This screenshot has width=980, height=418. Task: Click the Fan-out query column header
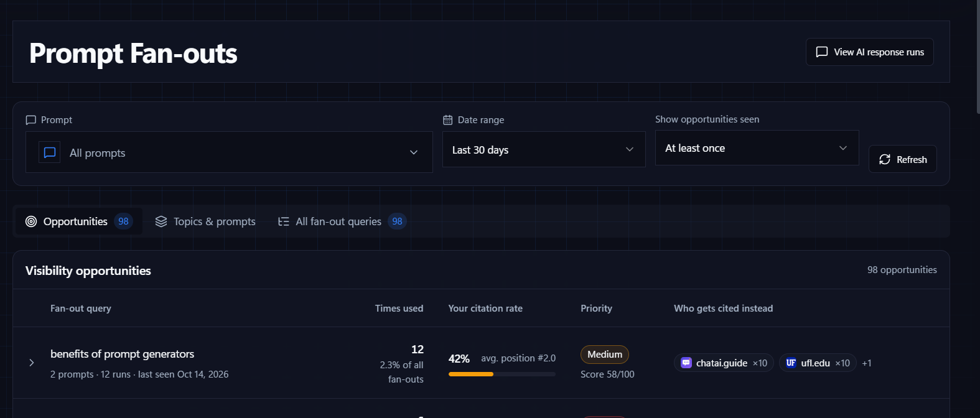point(81,309)
